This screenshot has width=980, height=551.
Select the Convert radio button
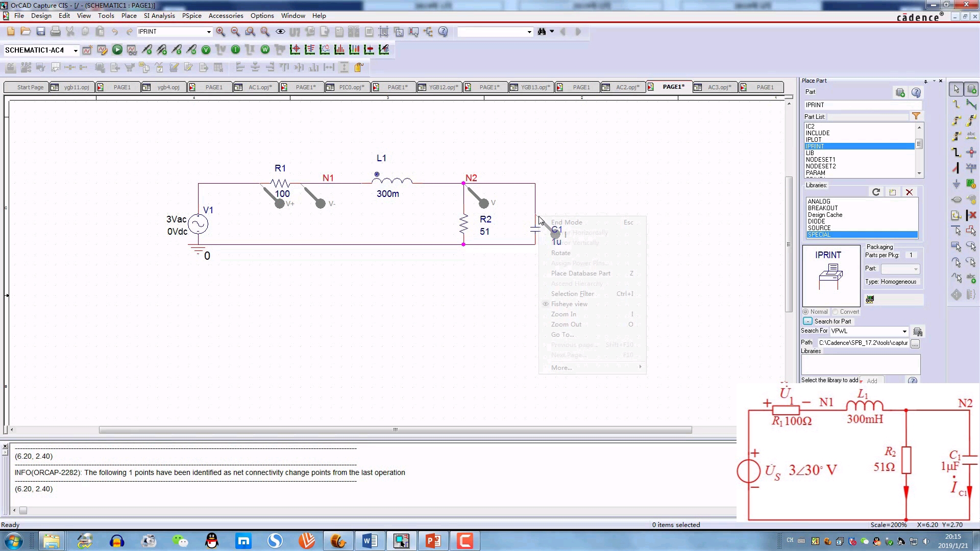pyautogui.click(x=836, y=312)
